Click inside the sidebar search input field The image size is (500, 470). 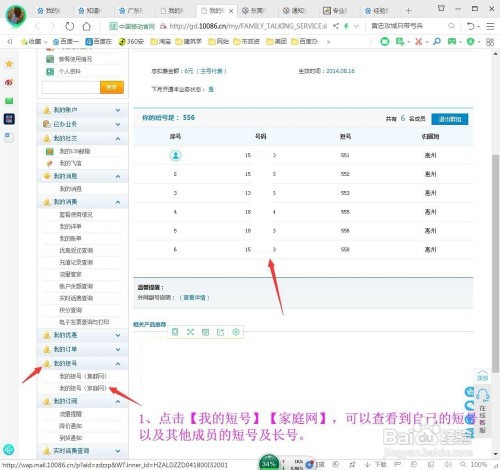point(71,87)
